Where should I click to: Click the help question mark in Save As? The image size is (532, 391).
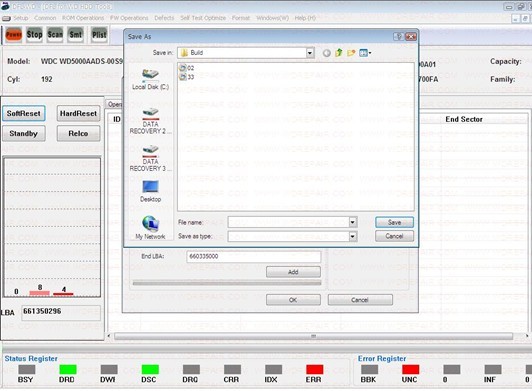click(398, 37)
